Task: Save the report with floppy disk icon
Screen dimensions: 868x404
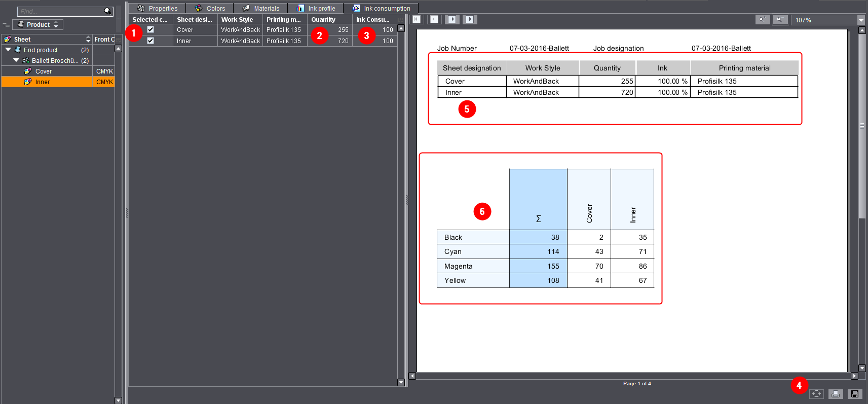Action: (x=855, y=394)
